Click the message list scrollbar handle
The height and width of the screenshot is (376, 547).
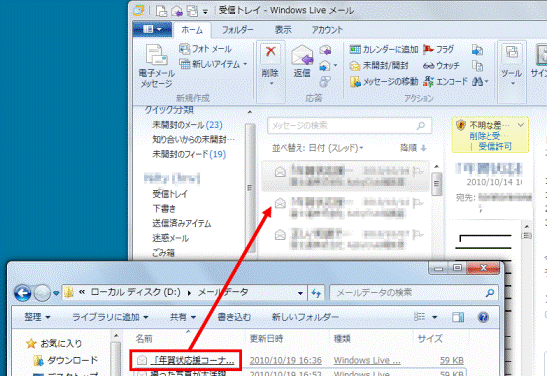pos(436,184)
